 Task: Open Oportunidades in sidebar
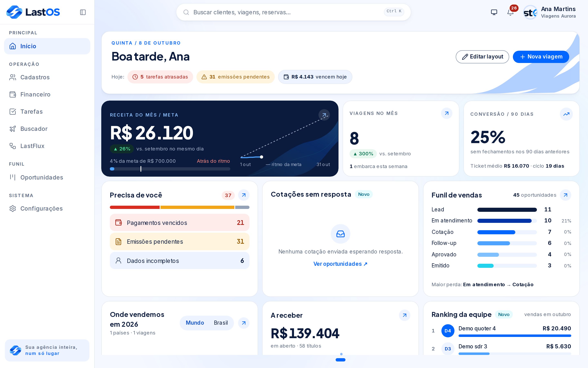click(x=47, y=177)
